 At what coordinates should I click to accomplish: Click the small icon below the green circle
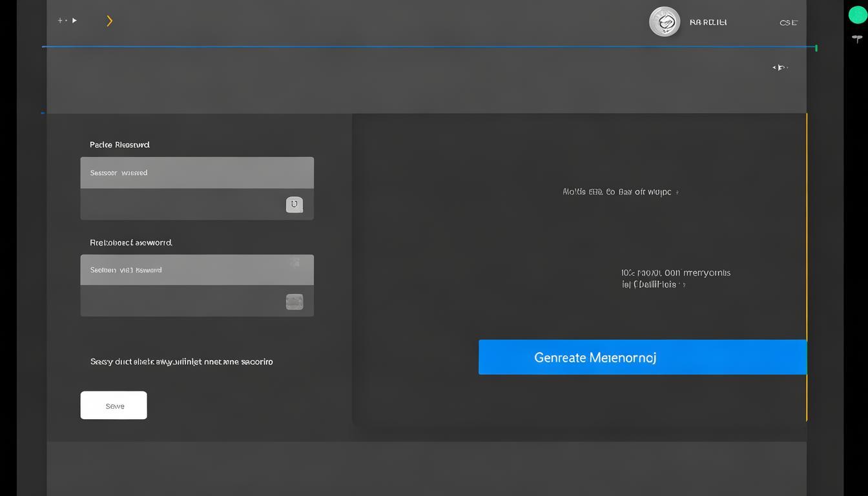coord(857,39)
